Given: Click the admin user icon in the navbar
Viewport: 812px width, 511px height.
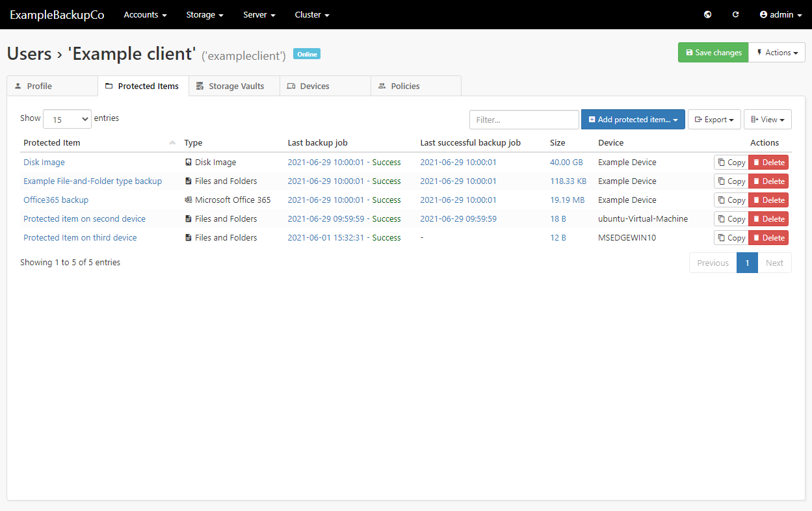Looking at the screenshot, I should [763, 14].
